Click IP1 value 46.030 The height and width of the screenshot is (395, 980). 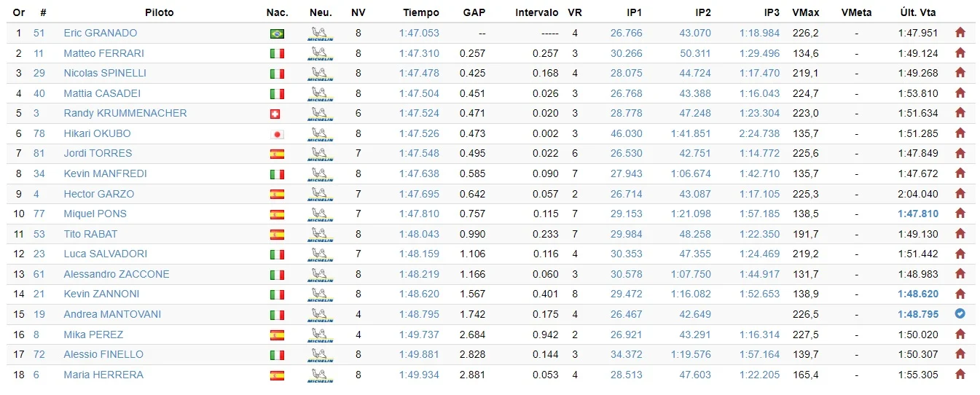[627, 133]
